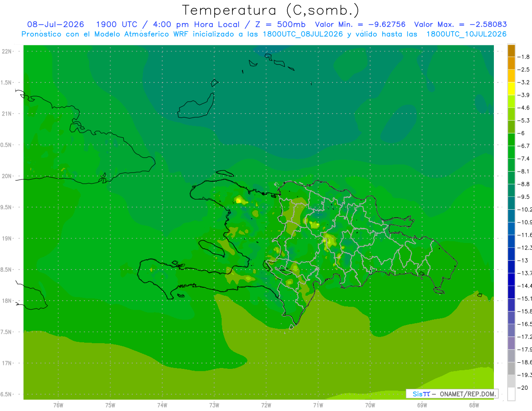Click 'Valor Max. = -2.58083' value
Screen dimensions: 532x411
coord(460,24)
